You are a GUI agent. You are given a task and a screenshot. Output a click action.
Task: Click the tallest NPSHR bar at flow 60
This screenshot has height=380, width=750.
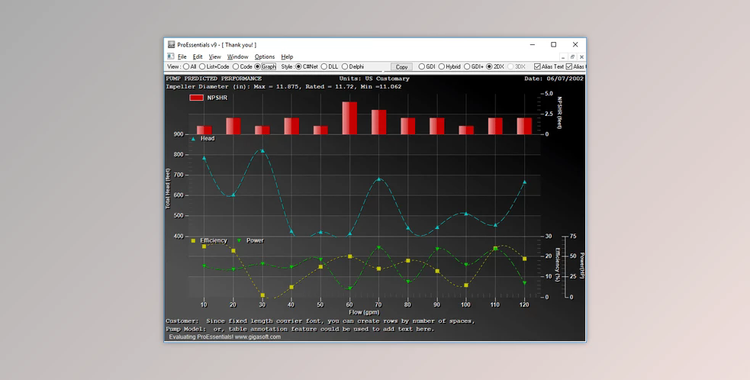[x=350, y=118]
